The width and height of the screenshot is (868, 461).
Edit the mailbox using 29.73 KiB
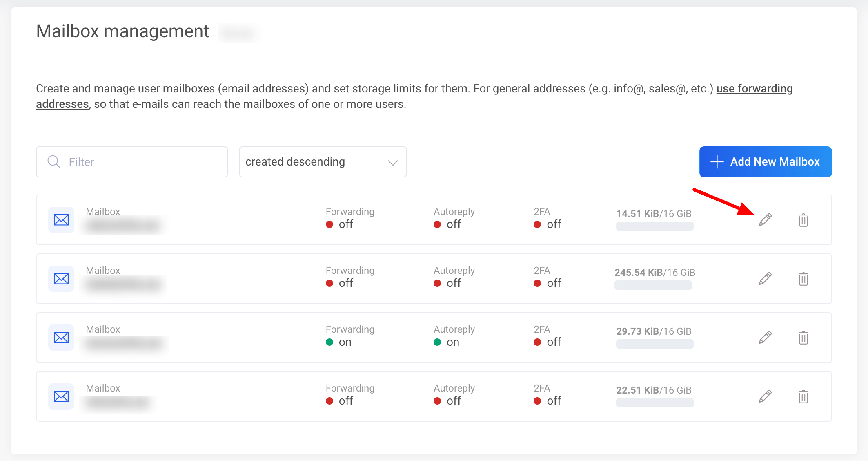(765, 338)
